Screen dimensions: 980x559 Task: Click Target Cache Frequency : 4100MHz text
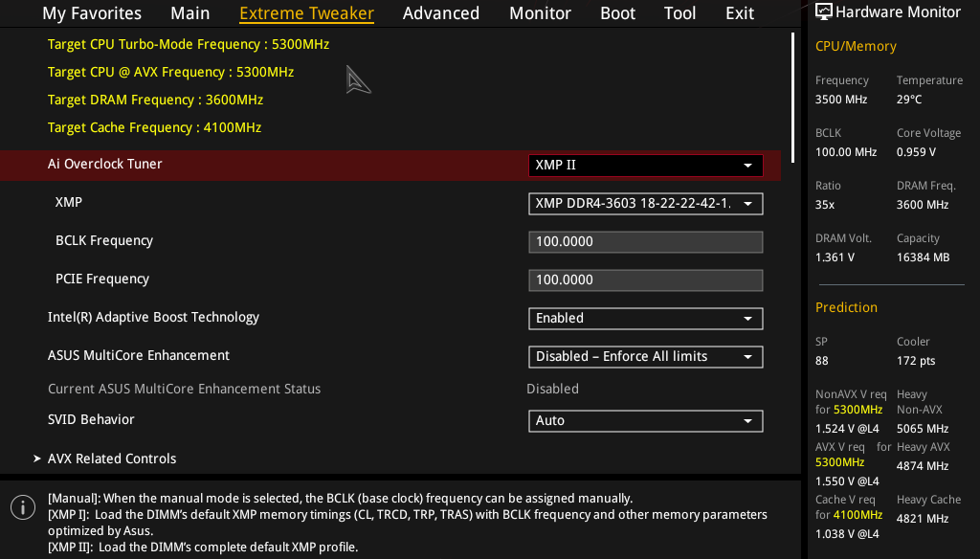click(x=154, y=127)
